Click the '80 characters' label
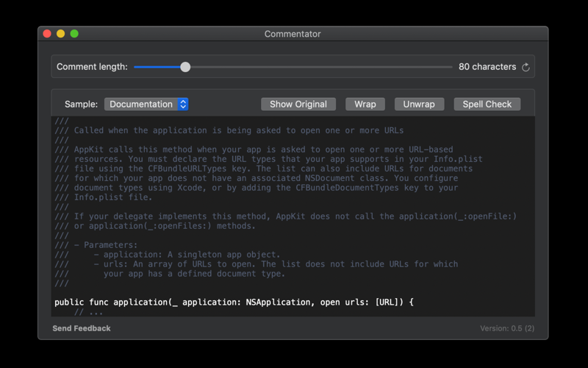This screenshot has height=368, width=588. coord(487,67)
